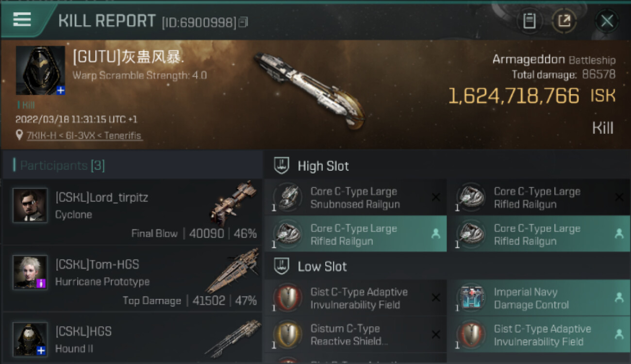Click Tom-HGS pilot portrait
Viewport: 631px width, 364px height.
click(x=30, y=272)
